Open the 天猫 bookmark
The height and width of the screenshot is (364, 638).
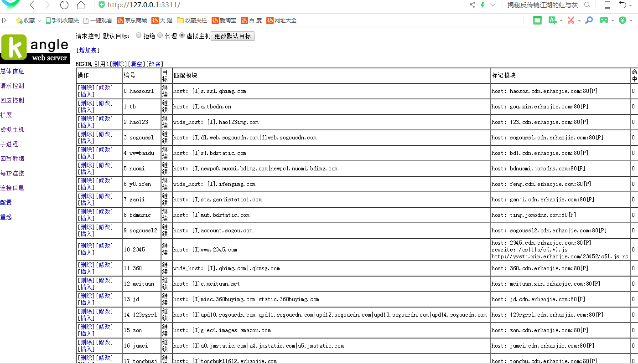162,21
